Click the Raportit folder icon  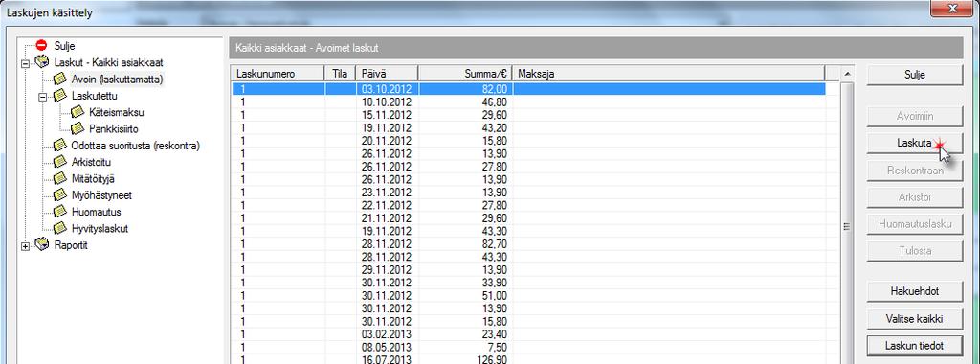[42, 244]
